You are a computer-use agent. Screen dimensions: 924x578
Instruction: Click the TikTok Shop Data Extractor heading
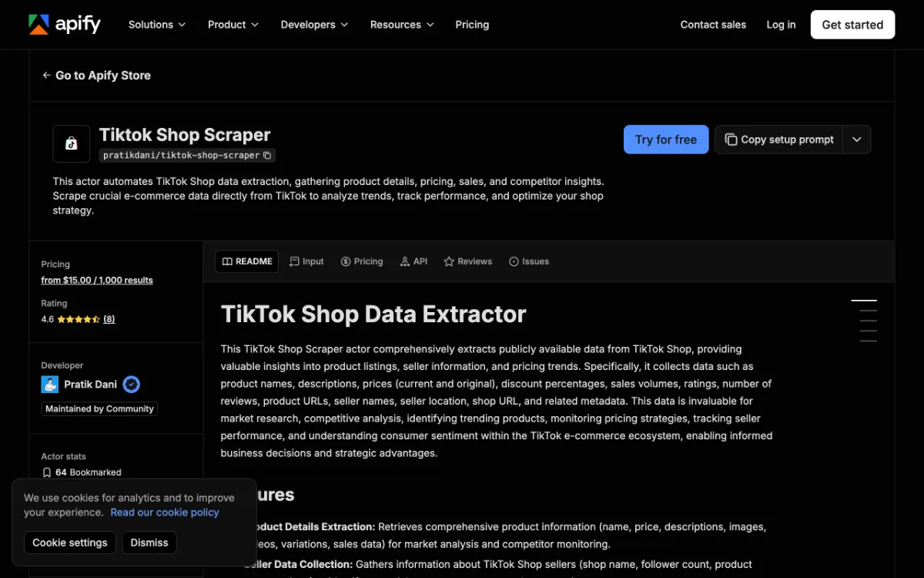point(373,314)
